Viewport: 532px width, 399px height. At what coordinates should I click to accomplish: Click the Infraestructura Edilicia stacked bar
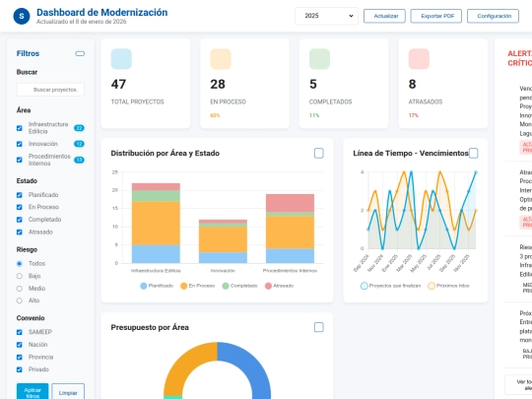point(156,223)
